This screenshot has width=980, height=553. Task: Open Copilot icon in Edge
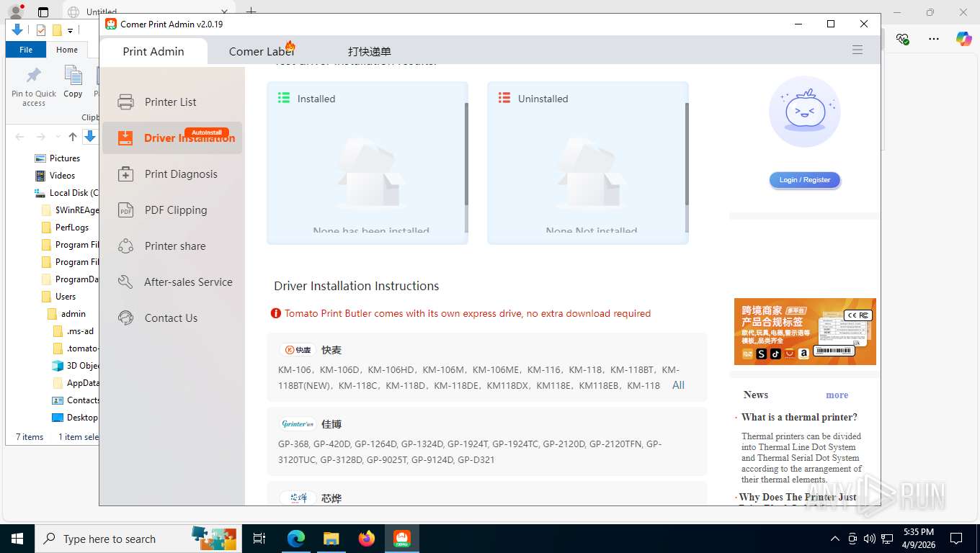point(964,39)
